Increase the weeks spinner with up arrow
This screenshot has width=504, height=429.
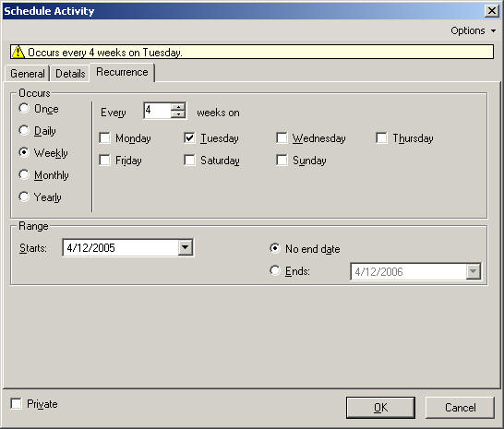[178, 107]
